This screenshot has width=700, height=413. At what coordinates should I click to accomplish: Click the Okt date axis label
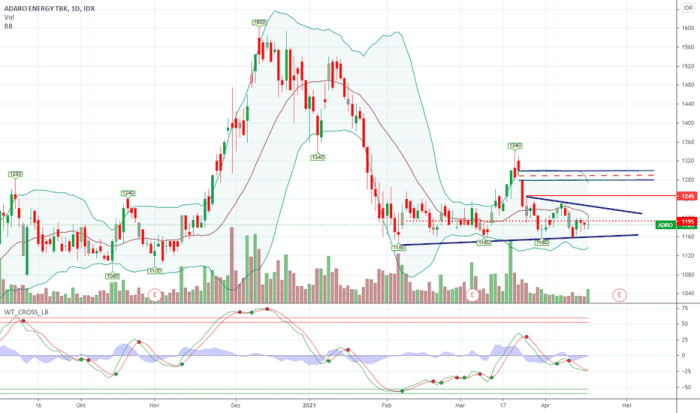pos(81,405)
